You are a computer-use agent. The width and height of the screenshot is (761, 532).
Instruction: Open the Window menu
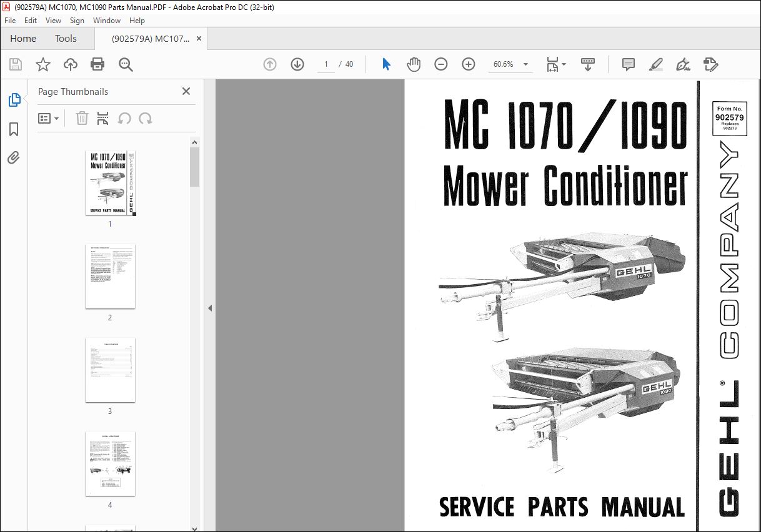point(107,21)
